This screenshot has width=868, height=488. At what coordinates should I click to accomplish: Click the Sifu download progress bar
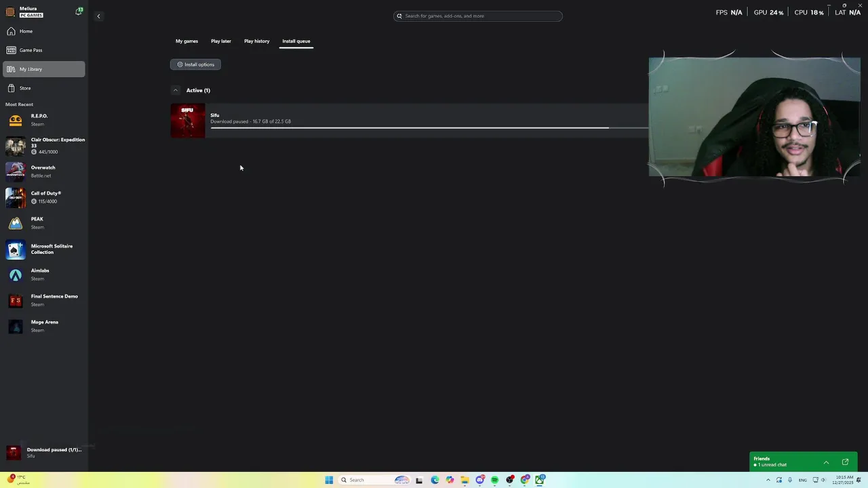[x=429, y=127]
